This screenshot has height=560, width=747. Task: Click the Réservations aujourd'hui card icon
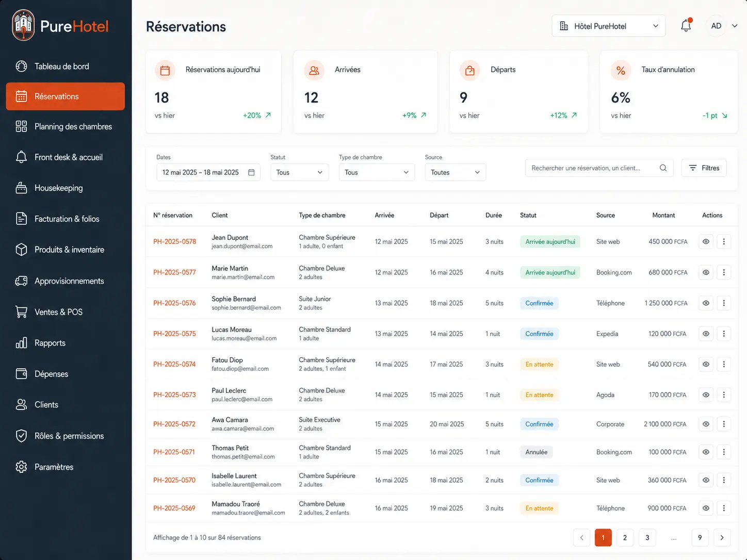[x=165, y=71]
